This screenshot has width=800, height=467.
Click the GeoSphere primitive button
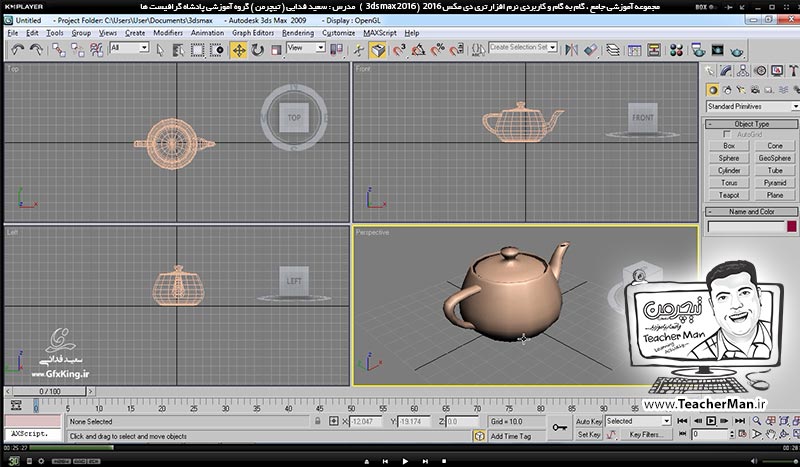click(774, 158)
